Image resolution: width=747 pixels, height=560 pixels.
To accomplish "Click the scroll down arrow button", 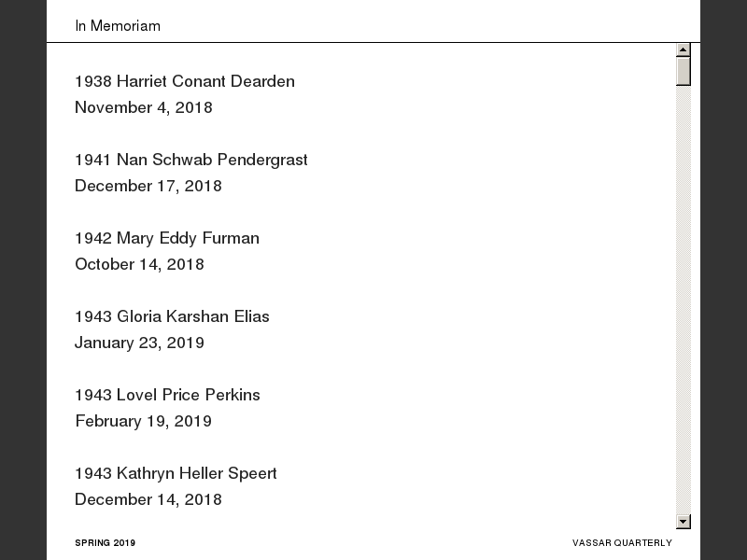I will [x=684, y=522].
